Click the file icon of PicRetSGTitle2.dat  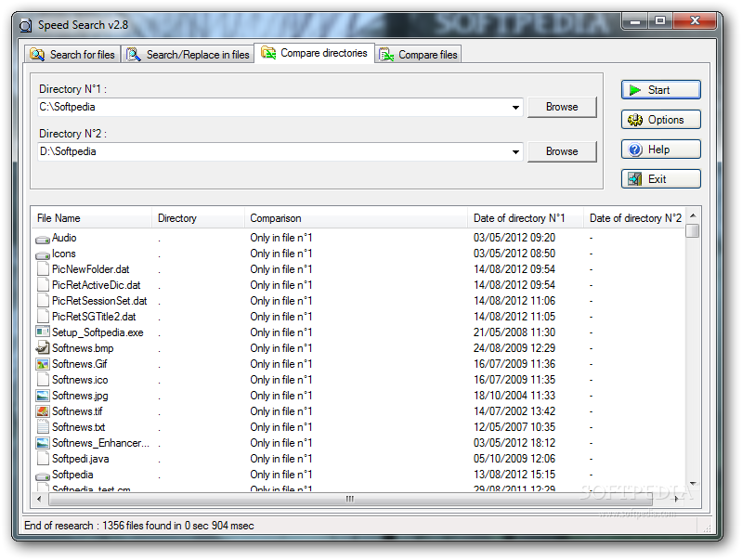(43, 316)
